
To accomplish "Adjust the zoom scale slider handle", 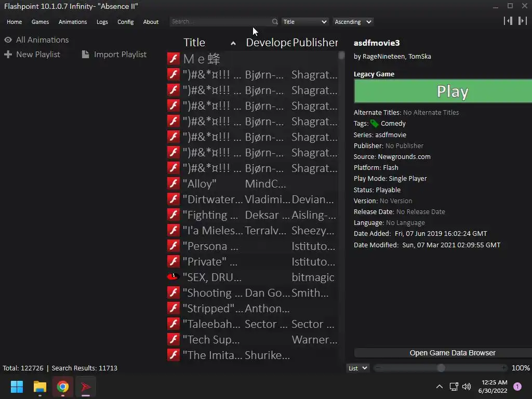I will pyautogui.click(x=441, y=368).
